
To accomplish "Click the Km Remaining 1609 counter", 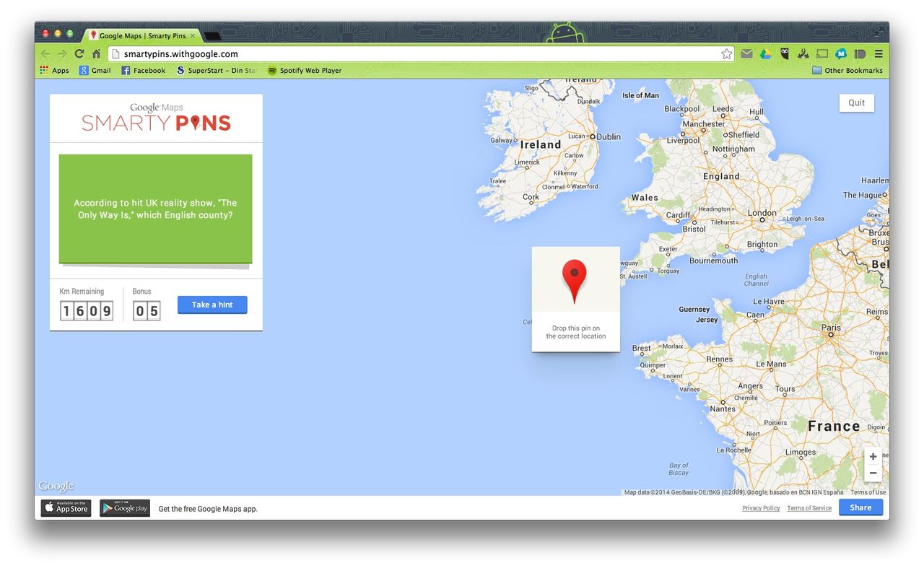I will point(87,311).
